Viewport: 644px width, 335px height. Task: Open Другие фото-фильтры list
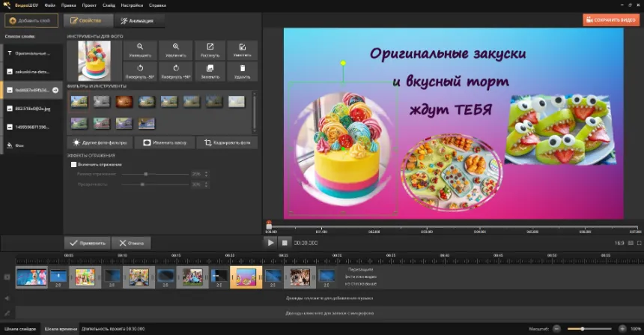pyautogui.click(x=99, y=142)
